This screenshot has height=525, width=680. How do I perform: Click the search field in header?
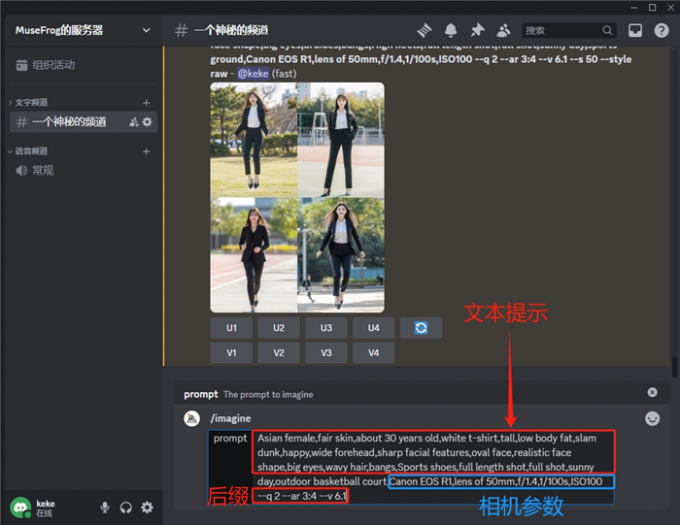click(569, 30)
